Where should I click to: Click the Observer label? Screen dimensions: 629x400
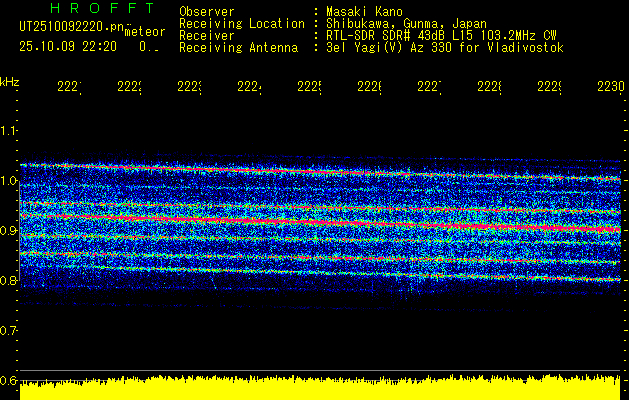207,11
